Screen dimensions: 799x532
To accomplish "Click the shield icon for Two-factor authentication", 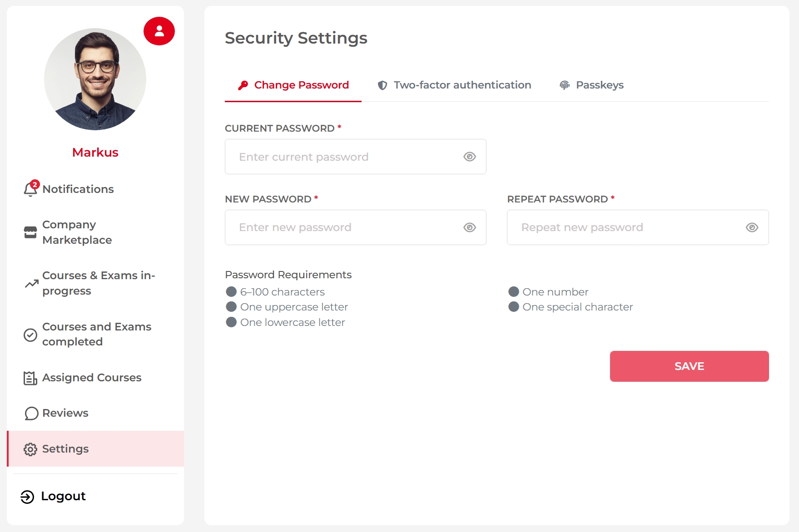I will coord(382,85).
